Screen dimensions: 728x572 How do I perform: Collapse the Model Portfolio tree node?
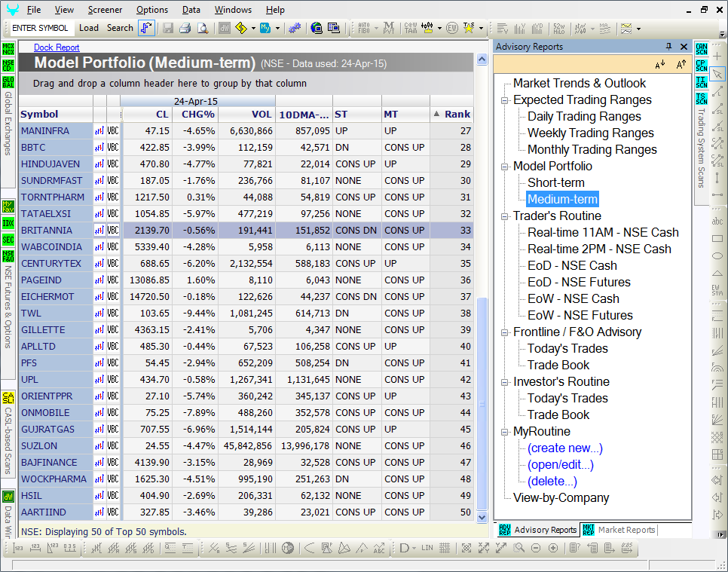coord(505,167)
